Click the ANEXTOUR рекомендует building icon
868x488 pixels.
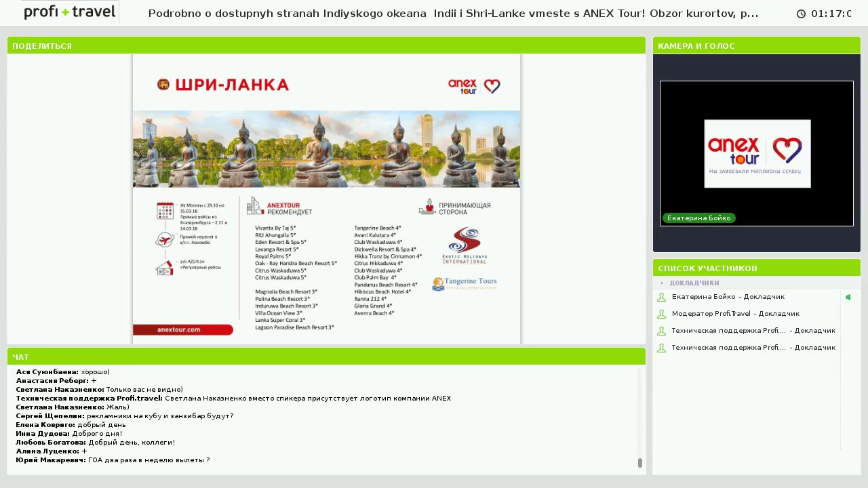click(x=255, y=206)
